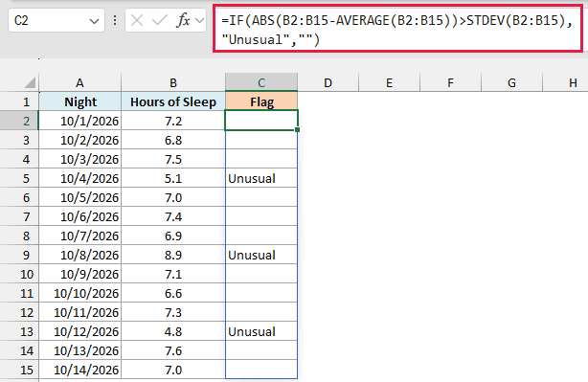
Task: Select column A header
Action: (x=79, y=82)
